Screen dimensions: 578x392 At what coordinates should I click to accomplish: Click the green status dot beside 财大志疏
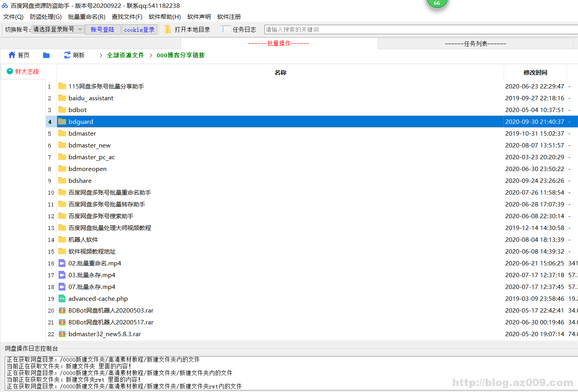[x=9, y=72]
